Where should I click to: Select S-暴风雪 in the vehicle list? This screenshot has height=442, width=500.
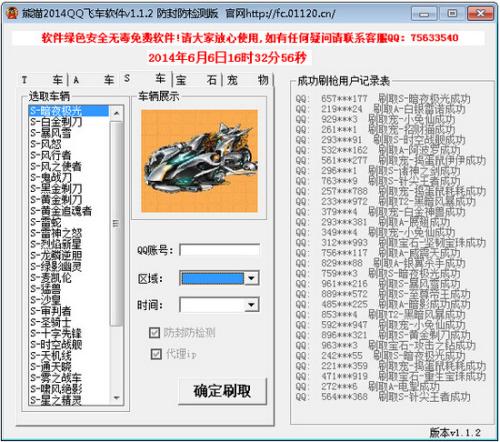(x=69, y=133)
